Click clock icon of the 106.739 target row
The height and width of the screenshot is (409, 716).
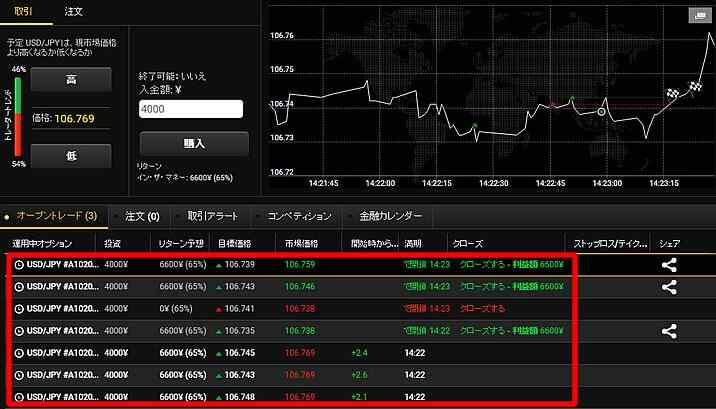19,264
